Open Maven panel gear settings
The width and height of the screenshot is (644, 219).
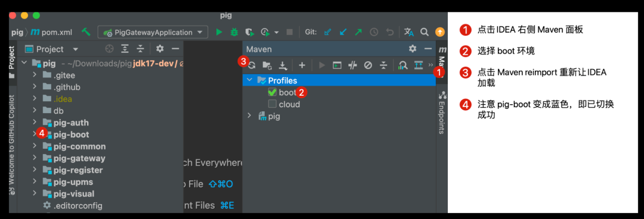pos(413,49)
